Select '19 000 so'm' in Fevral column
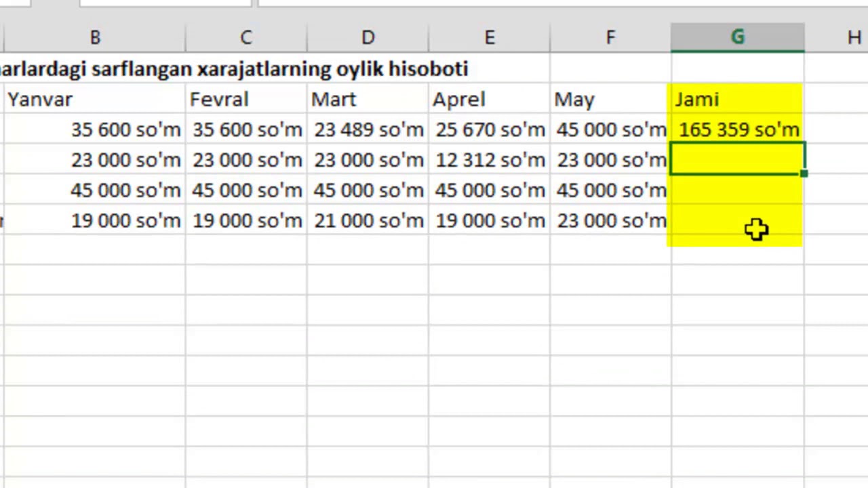 [246, 221]
